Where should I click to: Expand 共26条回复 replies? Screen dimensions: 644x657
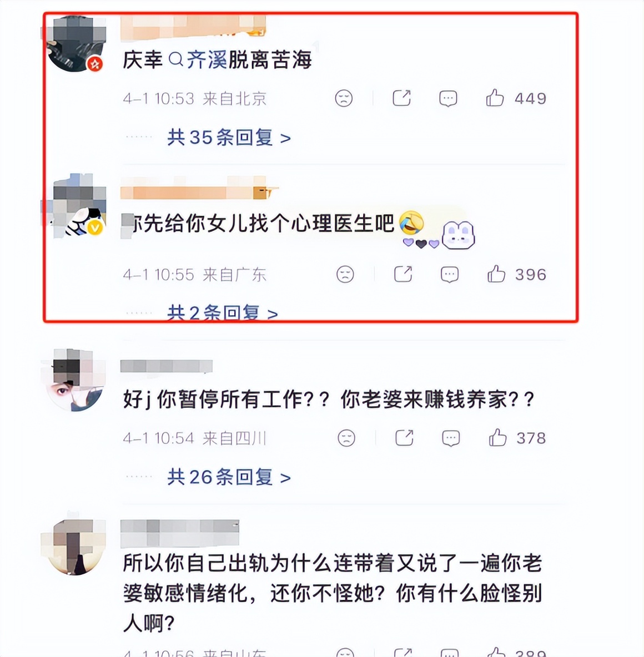(229, 477)
